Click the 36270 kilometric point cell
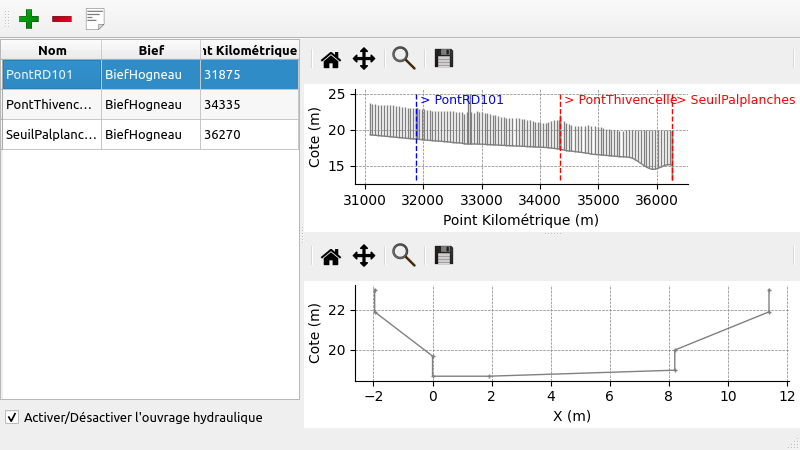This screenshot has height=450, width=800. coord(249,134)
